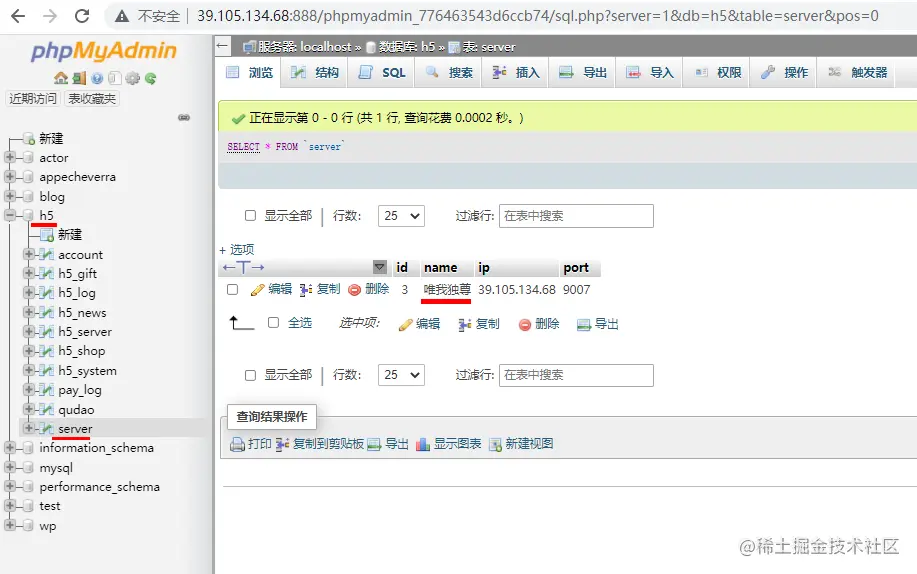Click Copy to clipboard in query results operations
This screenshot has height=574, width=917.
(x=320, y=444)
